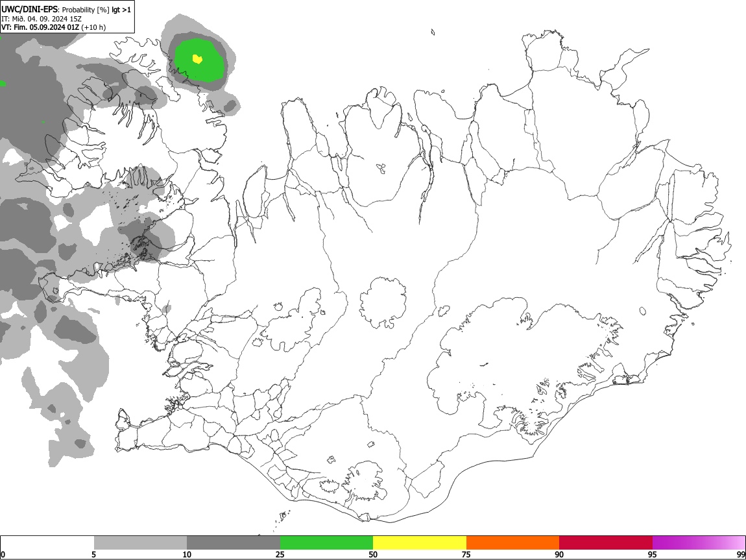Click the green 25–50% legend swatch
Screen dimensions: 746x560
(326, 543)
